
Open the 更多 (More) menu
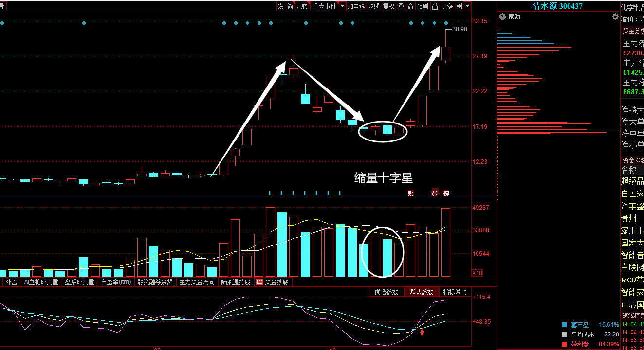446,5
